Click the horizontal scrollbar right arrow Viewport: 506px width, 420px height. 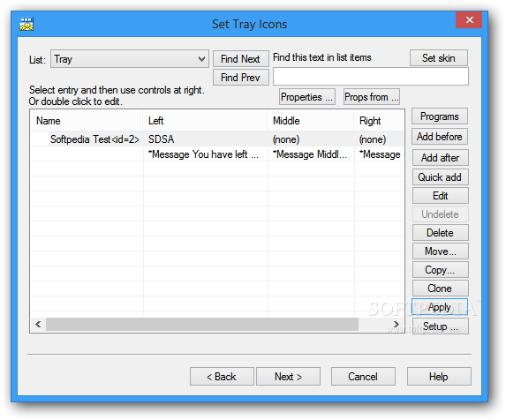[x=396, y=324]
